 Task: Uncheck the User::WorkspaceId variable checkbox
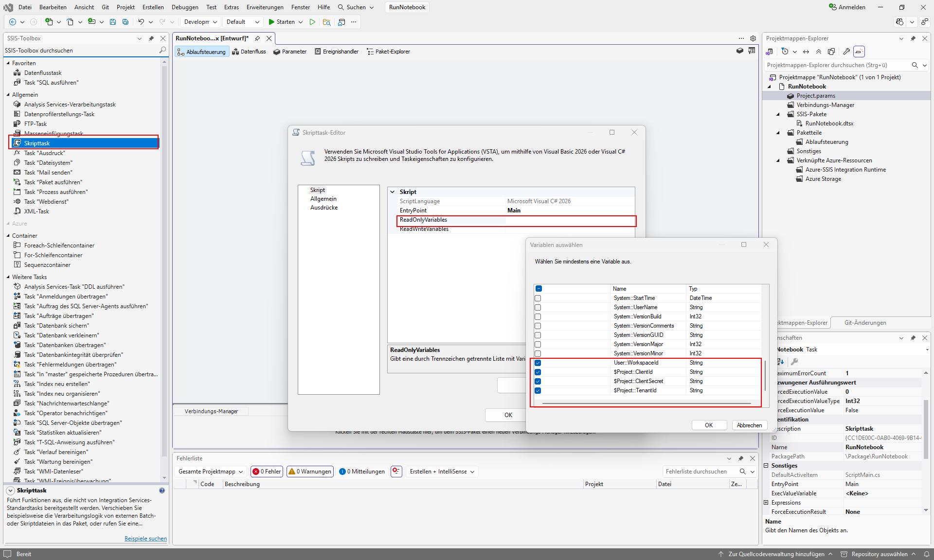[538, 363]
